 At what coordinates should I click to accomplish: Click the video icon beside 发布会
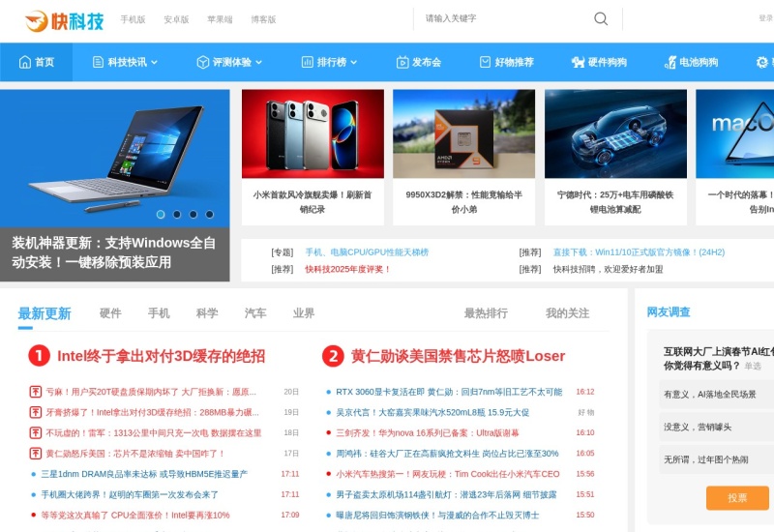coord(402,62)
